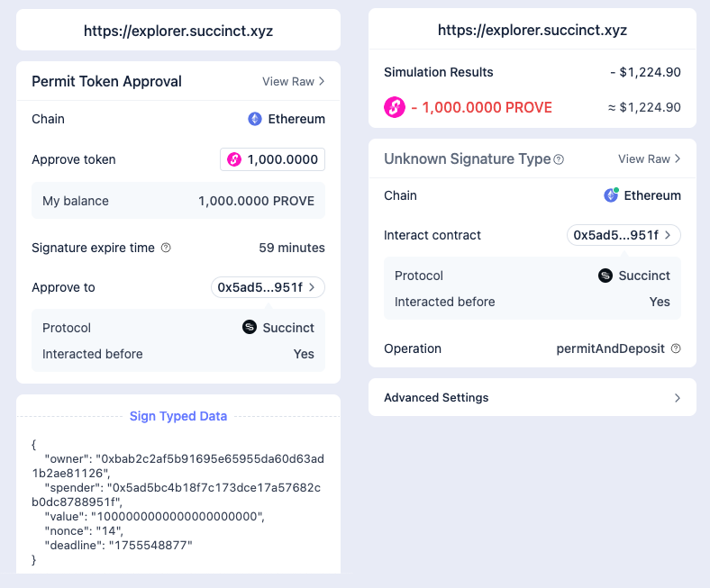Click the right https://explorer.succinct.xyz origin
This screenshot has height=588, width=710.
tap(532, 30)
